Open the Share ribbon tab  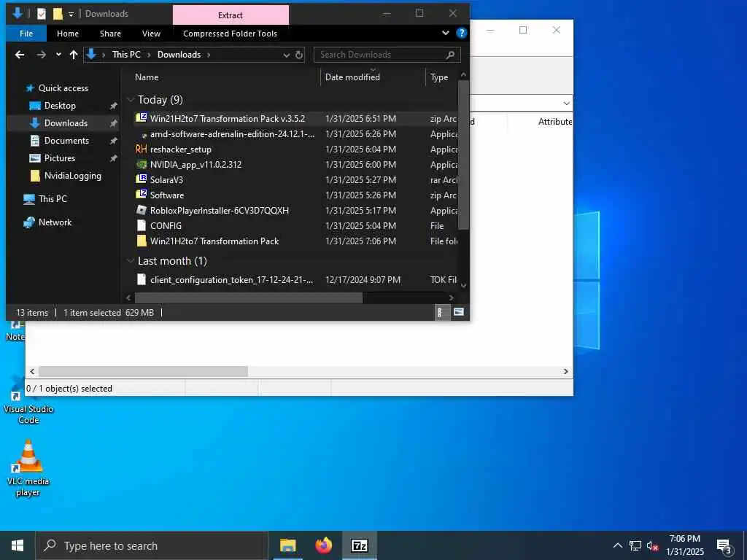111,34
